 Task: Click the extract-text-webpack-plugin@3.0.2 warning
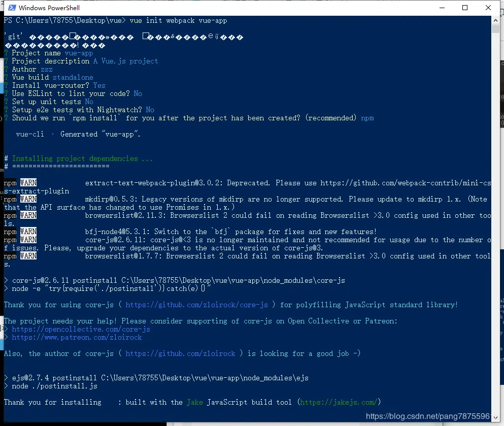coord(248,187)
